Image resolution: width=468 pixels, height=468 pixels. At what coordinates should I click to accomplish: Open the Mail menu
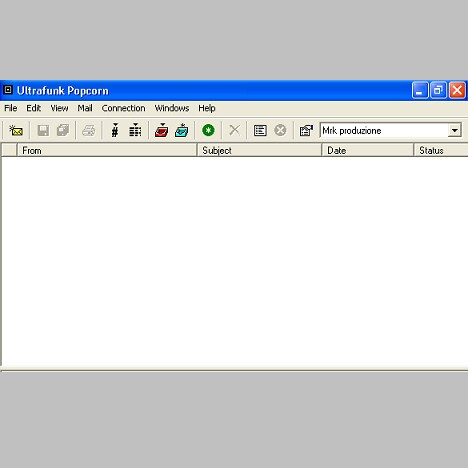[x=85, y=108]
